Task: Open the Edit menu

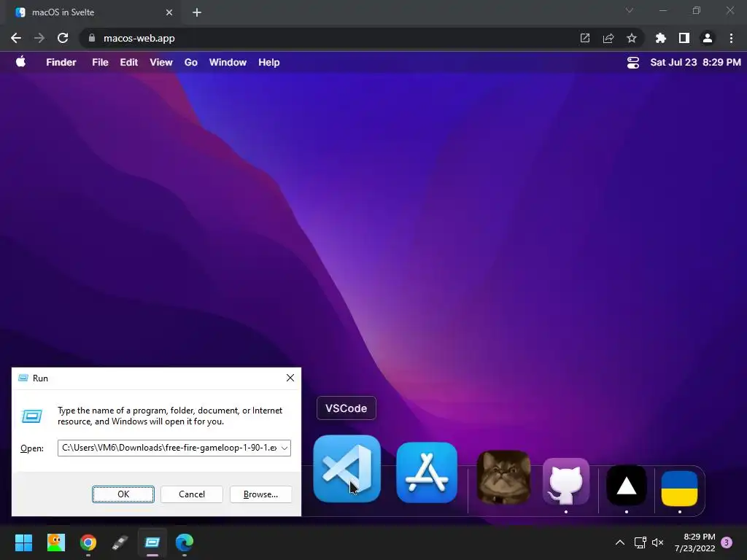Action: (x=128, y=63)
